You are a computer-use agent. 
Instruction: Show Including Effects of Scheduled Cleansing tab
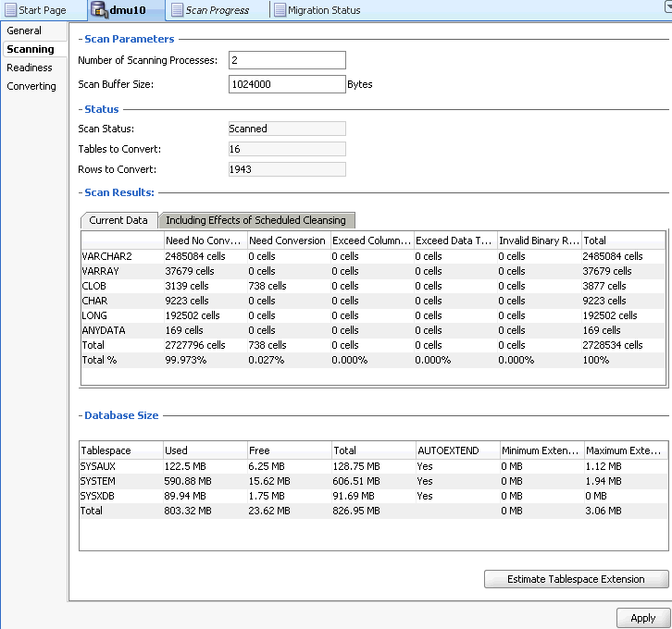(x=255, y=220)
